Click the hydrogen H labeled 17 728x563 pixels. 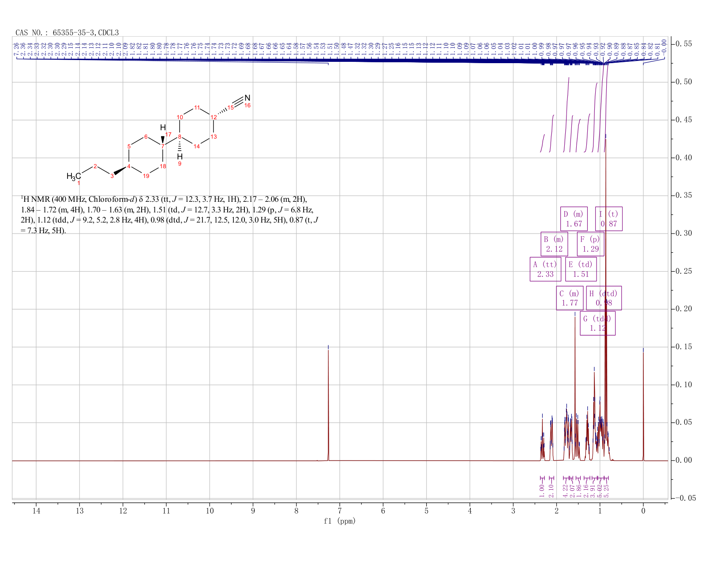pos(162,128)
